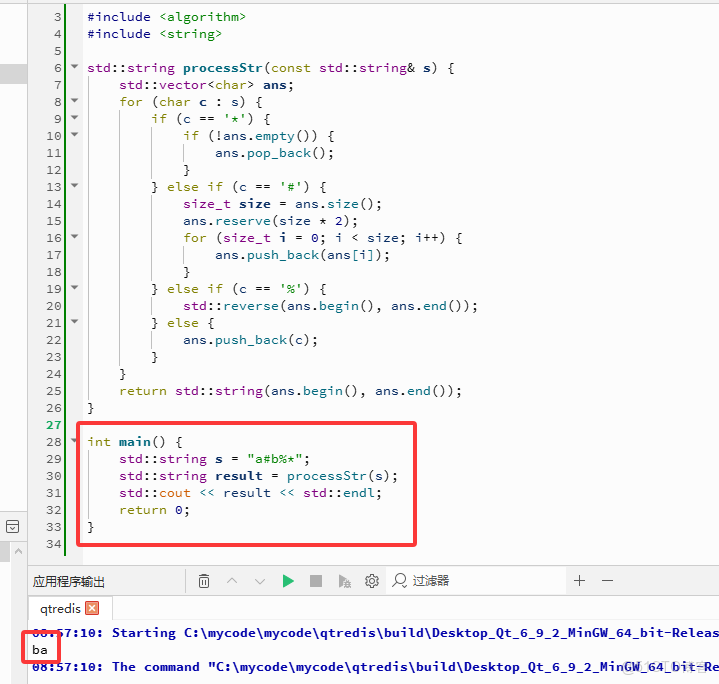Click the '#include <string>' line

click(x=155, y=34)
